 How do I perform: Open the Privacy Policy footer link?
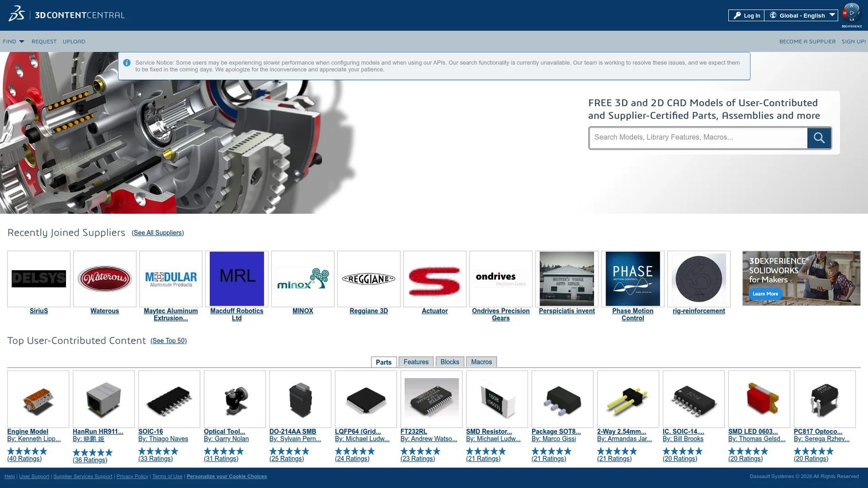pos(132,477)
